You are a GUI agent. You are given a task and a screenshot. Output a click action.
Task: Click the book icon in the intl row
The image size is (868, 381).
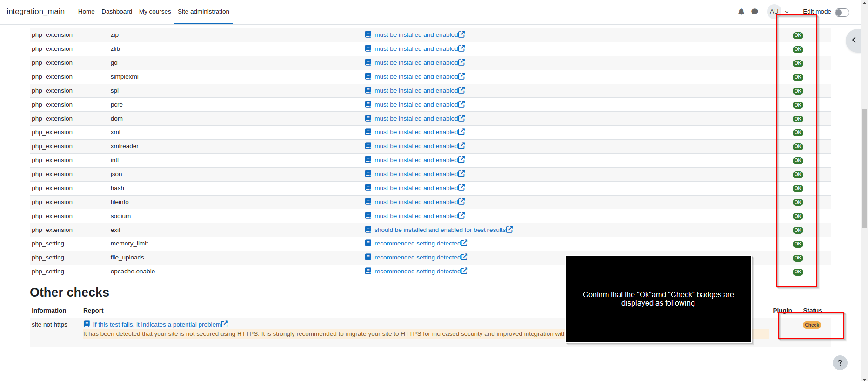tap(368, 160)
